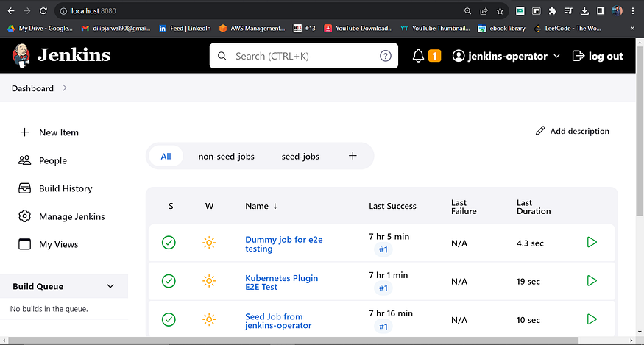Open the browser extensions puzzle icon
Screen dimensions: 644x345
pos(553,11)
